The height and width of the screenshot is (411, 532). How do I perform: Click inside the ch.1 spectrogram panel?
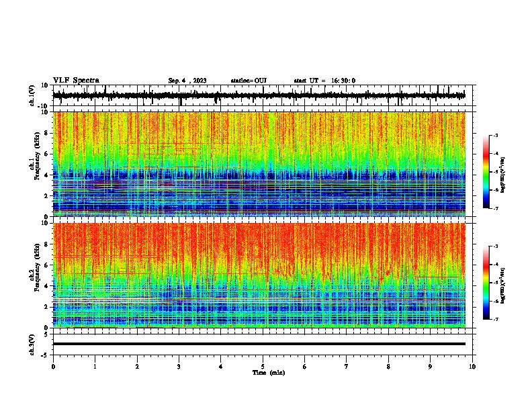[259, 164]
